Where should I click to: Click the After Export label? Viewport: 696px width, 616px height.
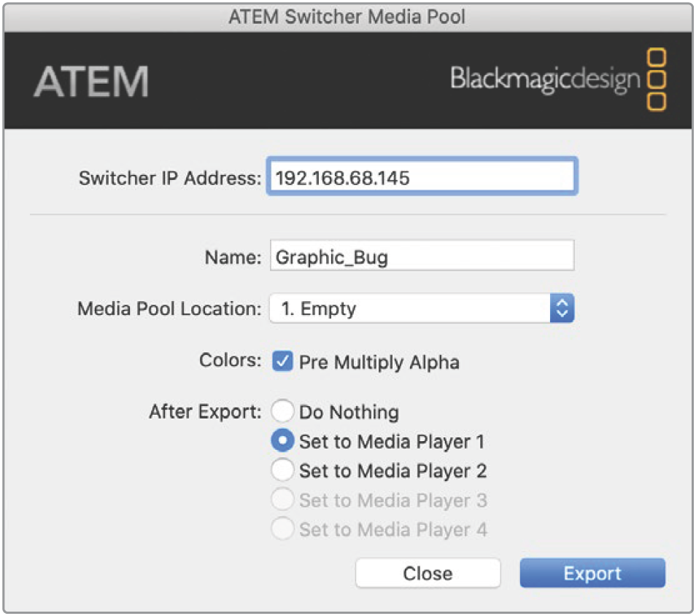coord(204,412)
